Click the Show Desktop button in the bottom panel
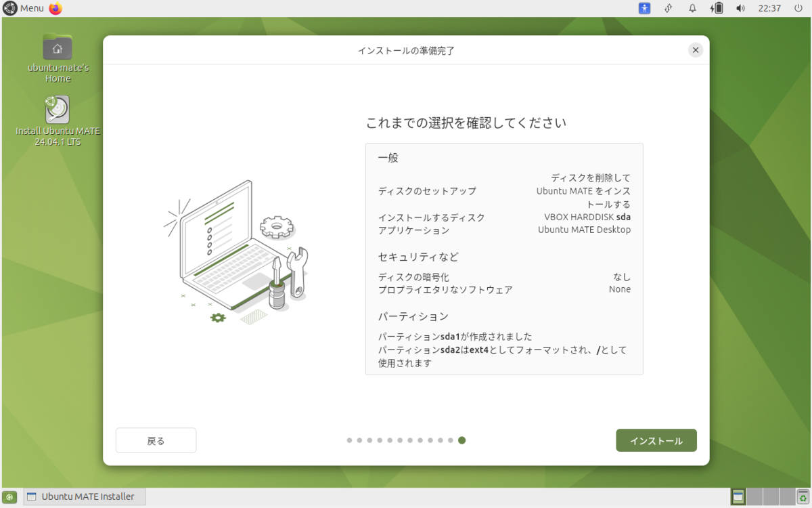This screenshot has width=812, height=508. click(9, 496)
